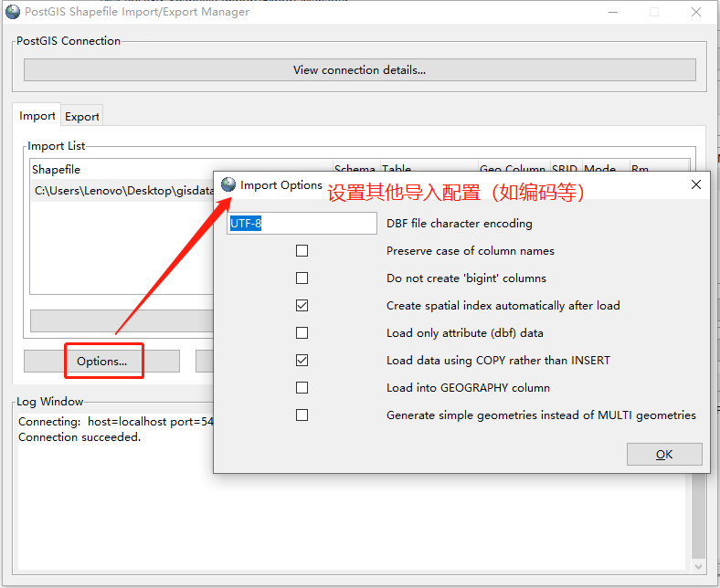
Task: Open the Options... button
Action: tap(102, 362)
